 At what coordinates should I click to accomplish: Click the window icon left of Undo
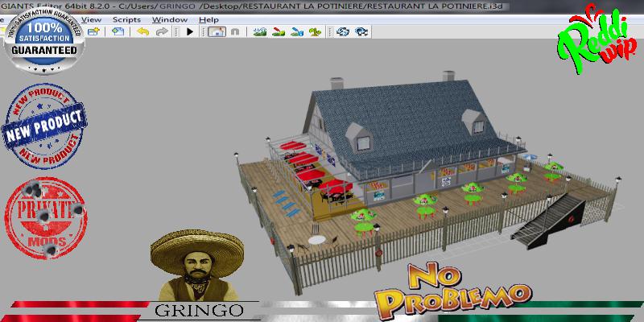coord(118,32)
